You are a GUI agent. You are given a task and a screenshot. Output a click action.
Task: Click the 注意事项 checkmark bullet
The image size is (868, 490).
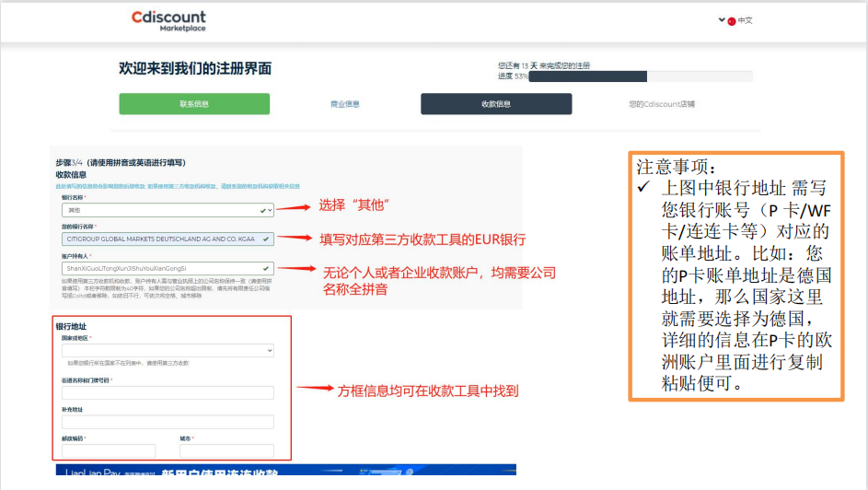644,187
